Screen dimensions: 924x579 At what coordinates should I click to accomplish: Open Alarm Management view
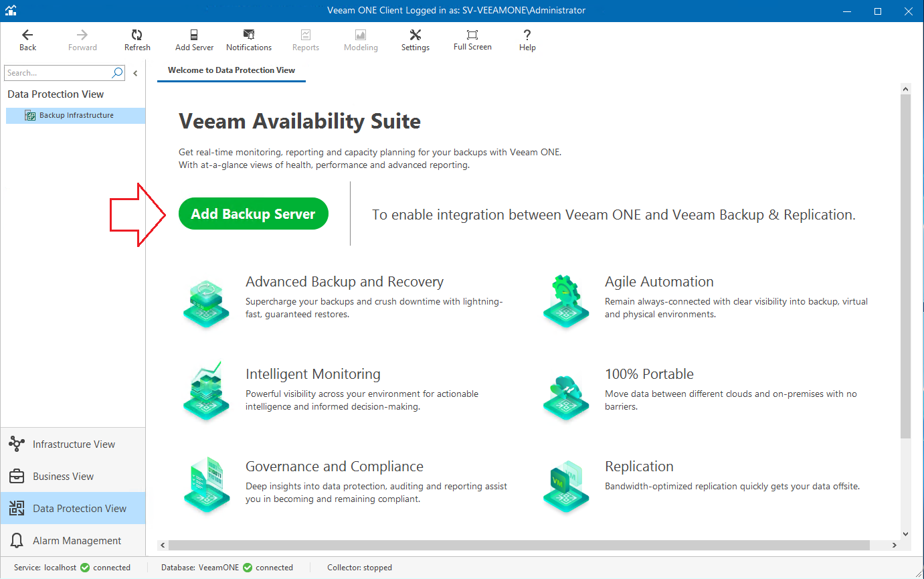pyautogui.click(x=73, y=540)
